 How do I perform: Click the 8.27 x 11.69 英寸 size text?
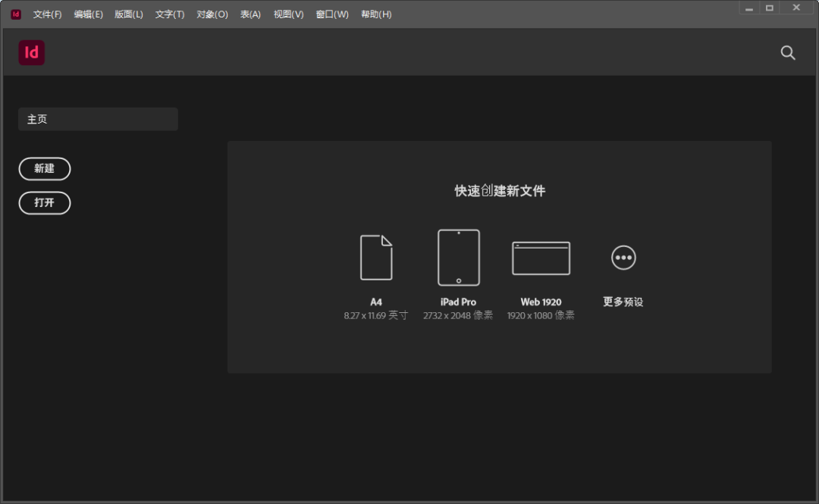(376, 315)
